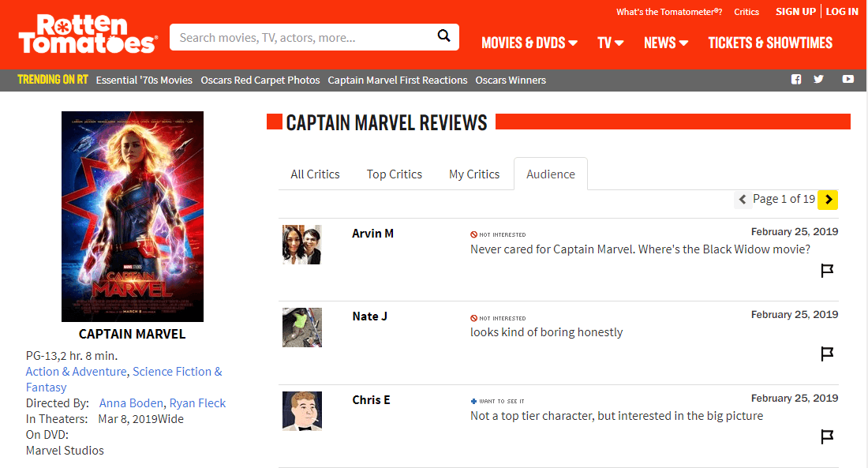The height and width of the screenshot is (468, 868).
Task: Click the Rotten Tomatoes logo
Action: pos(88,35)
